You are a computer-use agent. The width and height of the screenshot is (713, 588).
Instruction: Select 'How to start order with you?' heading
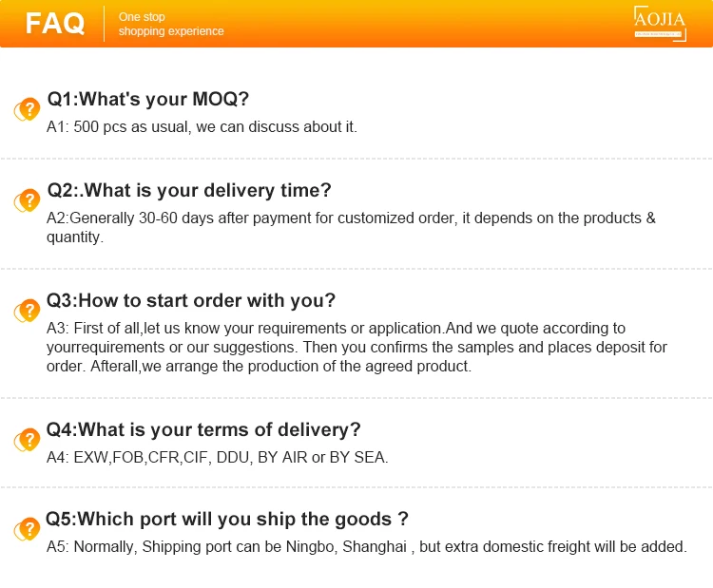[x=191, y=300]
